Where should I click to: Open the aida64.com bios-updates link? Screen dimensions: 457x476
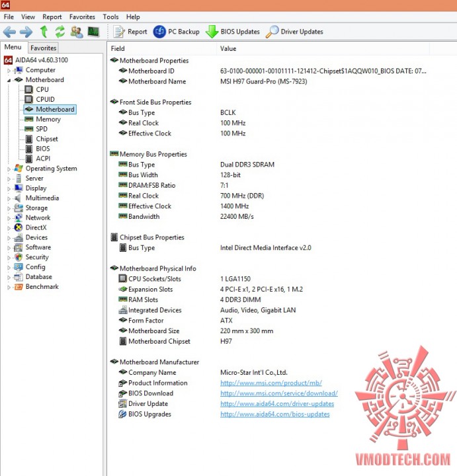(x=275, y=414)
